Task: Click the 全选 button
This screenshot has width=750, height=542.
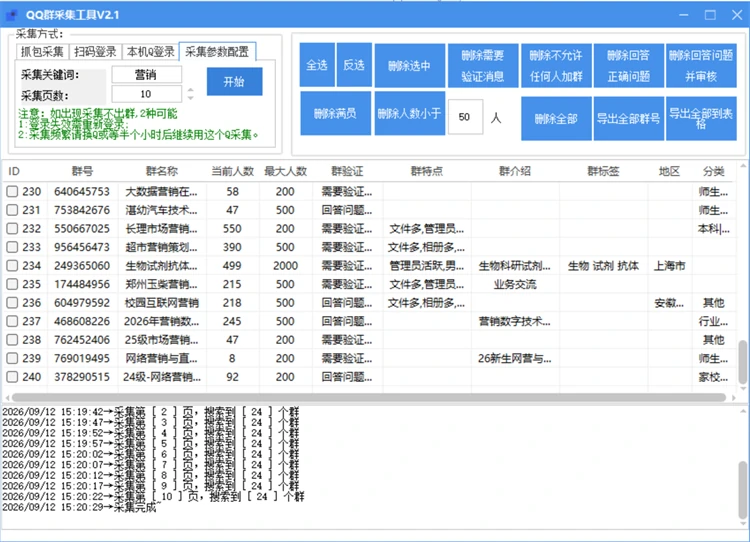Action: point(317,65)
